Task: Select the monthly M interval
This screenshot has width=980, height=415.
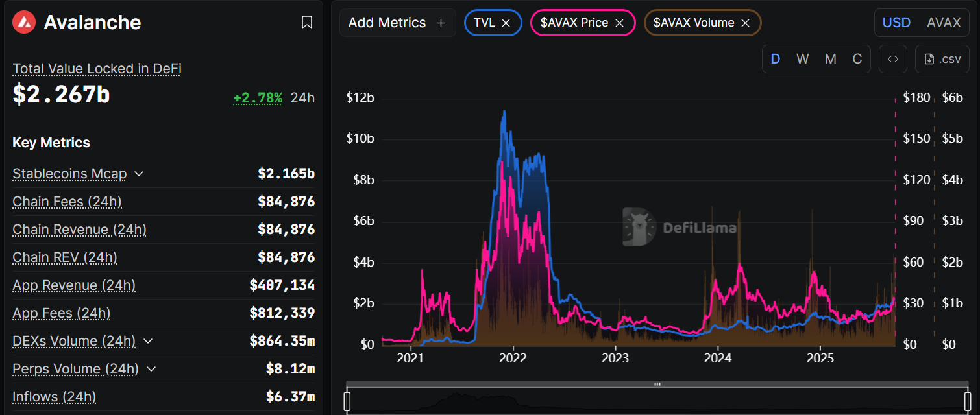Action: click(830, 59)
